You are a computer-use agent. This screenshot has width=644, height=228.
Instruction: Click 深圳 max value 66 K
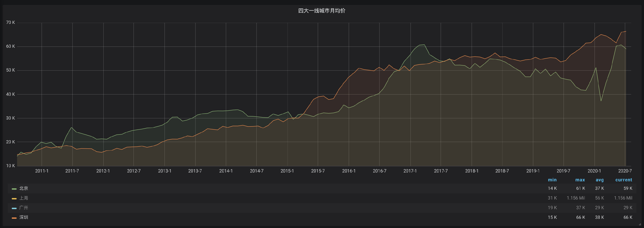coord(581,217)
